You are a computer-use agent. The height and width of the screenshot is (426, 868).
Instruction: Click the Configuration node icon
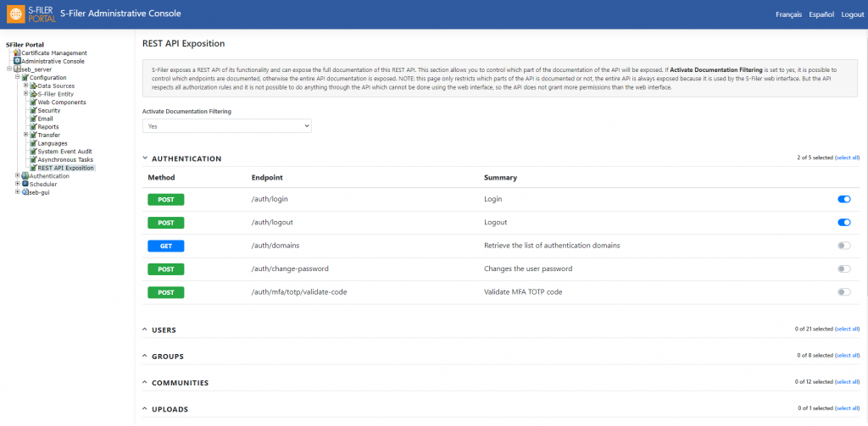(x=25, y=78)
